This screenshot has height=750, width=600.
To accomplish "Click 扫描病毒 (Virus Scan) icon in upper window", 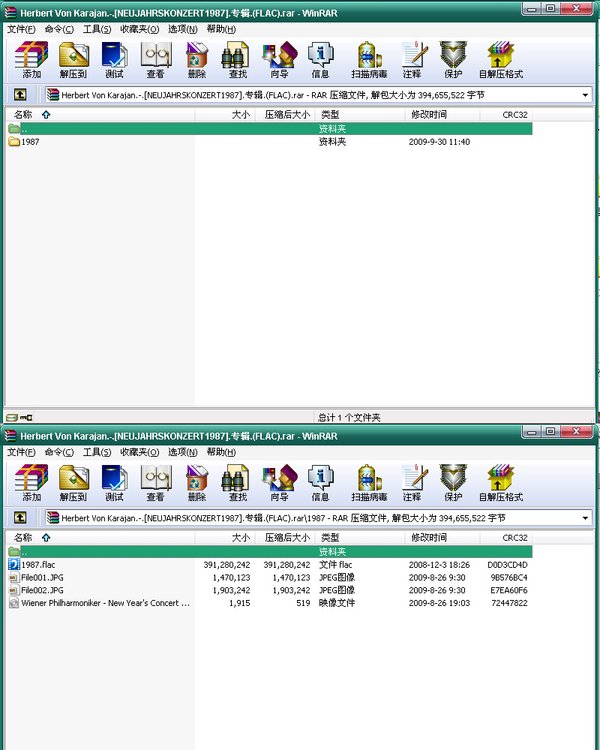I will [369, 60].
